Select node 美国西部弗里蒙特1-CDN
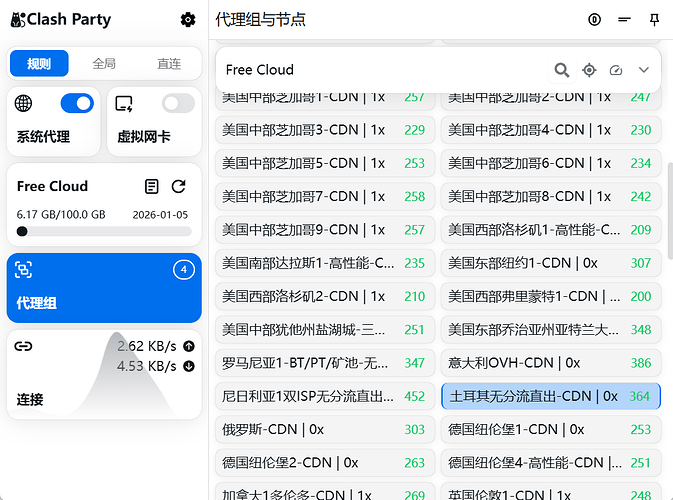Image resolution: width=673 pixels, height=500 pixels. click(551, 296)
